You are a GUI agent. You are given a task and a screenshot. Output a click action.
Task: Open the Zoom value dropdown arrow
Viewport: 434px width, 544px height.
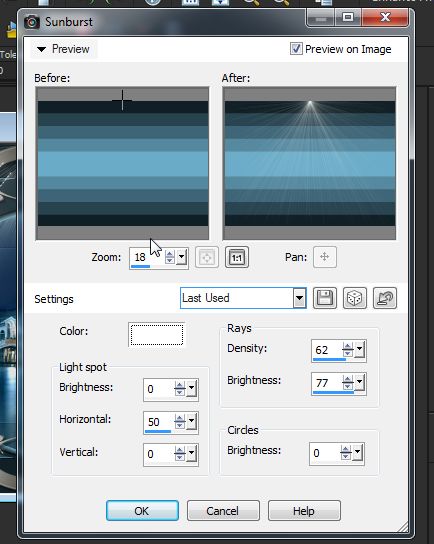tap(181, 257)
